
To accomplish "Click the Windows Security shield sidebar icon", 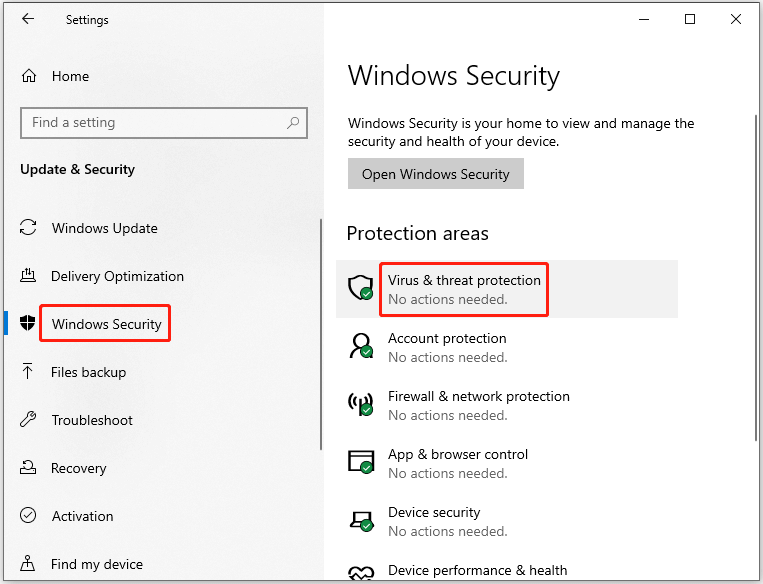I will (x=28, y=323).
